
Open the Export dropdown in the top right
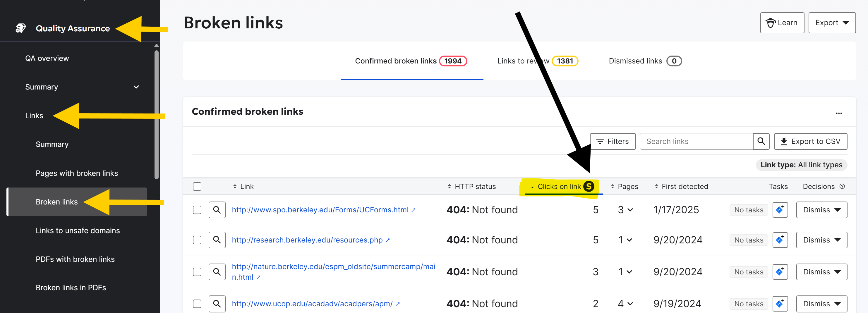831,23
